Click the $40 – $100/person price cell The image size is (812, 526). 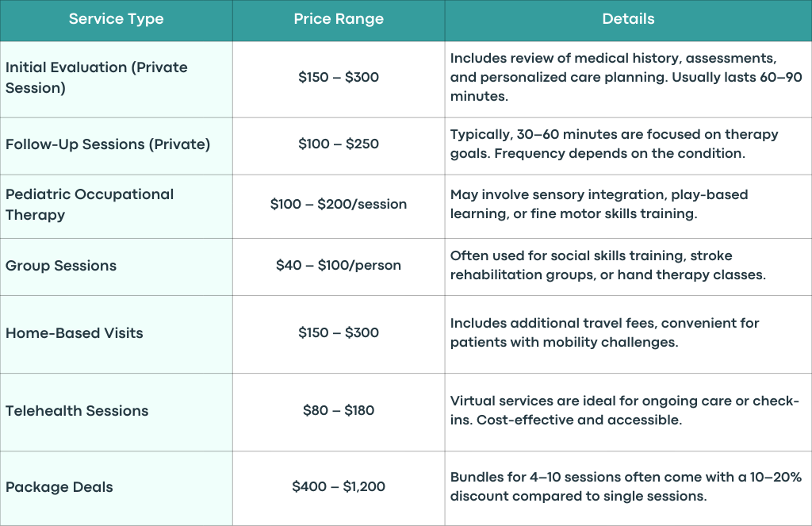coord(339,265)
